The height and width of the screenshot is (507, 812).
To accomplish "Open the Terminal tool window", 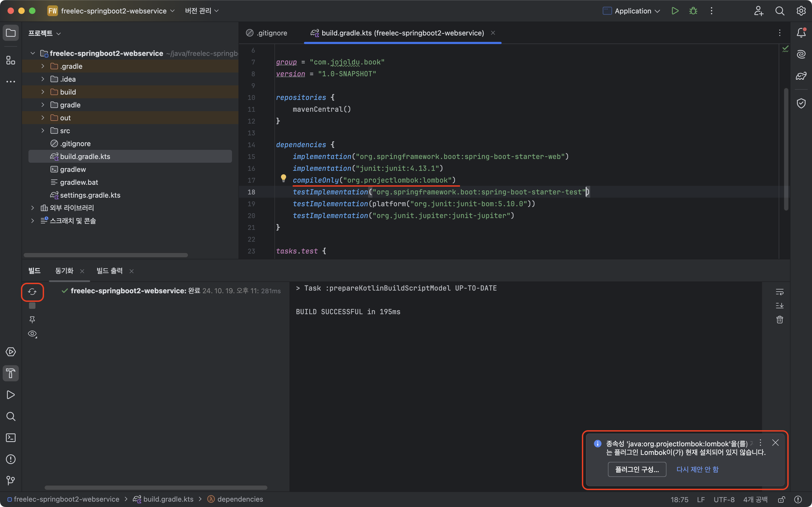I will (11, 438).
